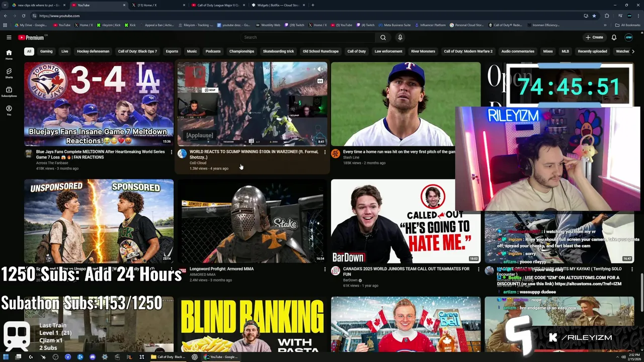644x362 pixels.
Task: Open the All Bookmarks folder
Action: click(x=627, y=25)
